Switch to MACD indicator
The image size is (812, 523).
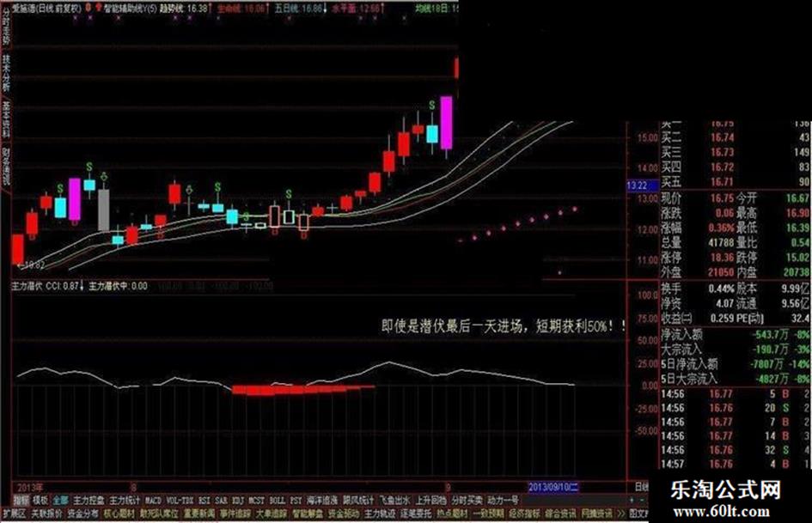click(153, 501)
